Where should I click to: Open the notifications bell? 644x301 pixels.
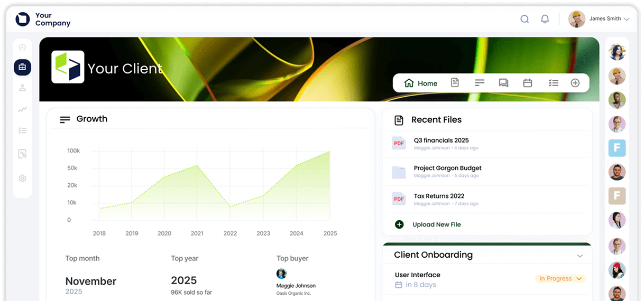click(x=545, y=19)
